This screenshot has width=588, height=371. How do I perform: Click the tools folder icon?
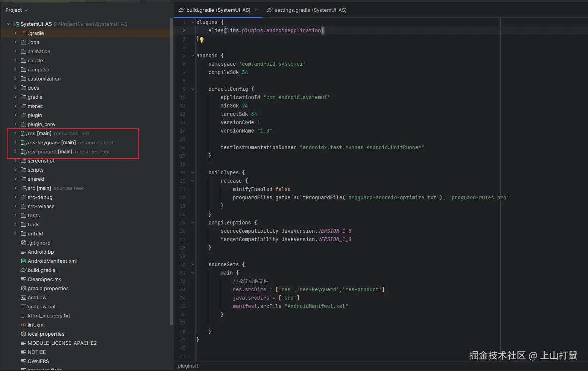24,224
